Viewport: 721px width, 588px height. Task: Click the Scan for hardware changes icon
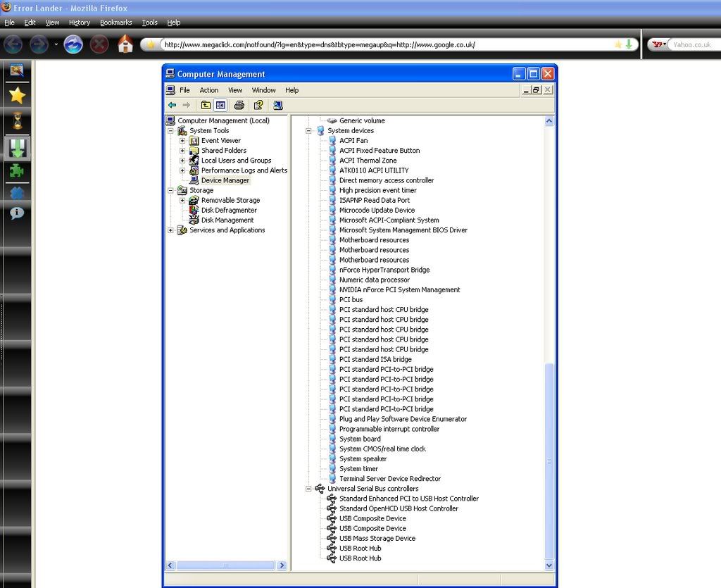click(x=277, y=106)
